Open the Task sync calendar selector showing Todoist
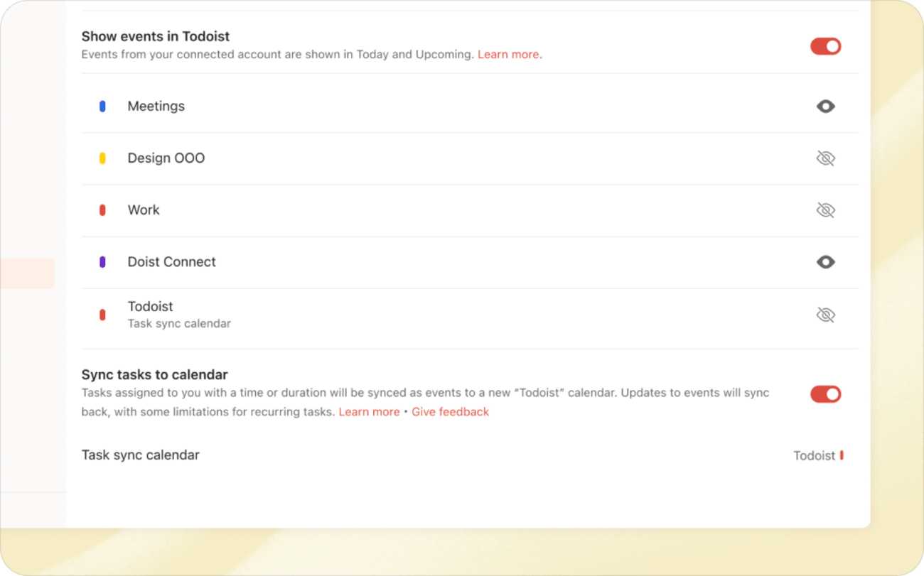The image size is (924, 576). (818, 455)
